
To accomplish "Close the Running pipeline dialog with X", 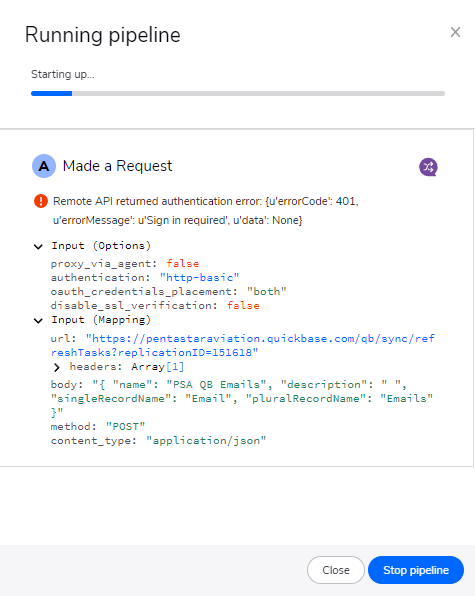I will [455, 32].
